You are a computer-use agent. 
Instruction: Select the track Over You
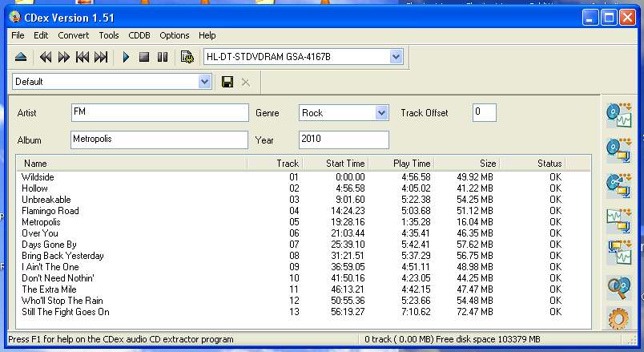pos(40,233)
